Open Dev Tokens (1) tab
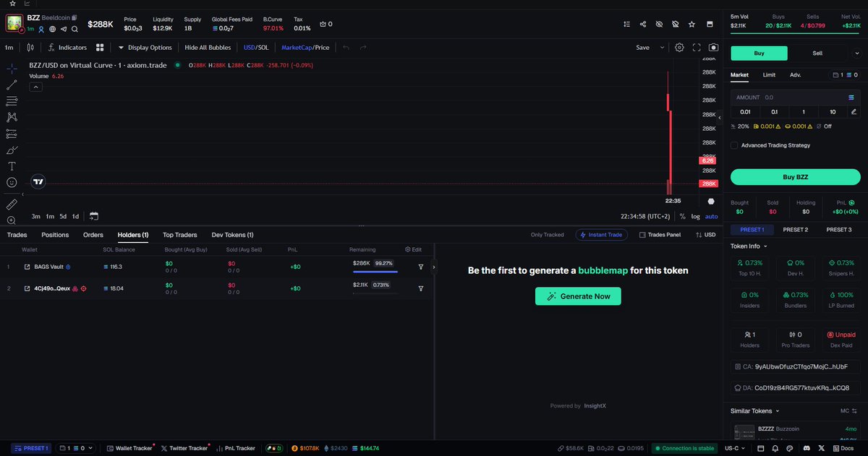 click(232, 235)
